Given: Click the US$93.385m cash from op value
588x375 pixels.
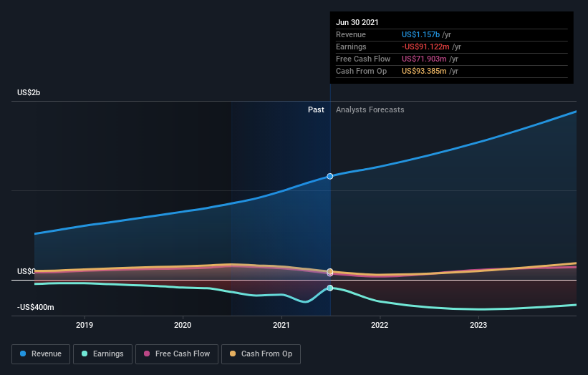Looking at the screenshot, I should [x=424, y=71].
